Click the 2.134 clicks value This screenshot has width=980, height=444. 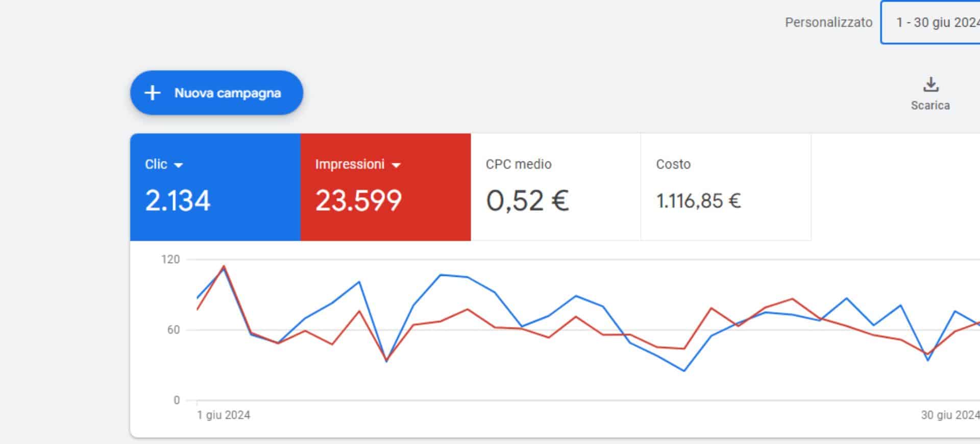[178, 200]
